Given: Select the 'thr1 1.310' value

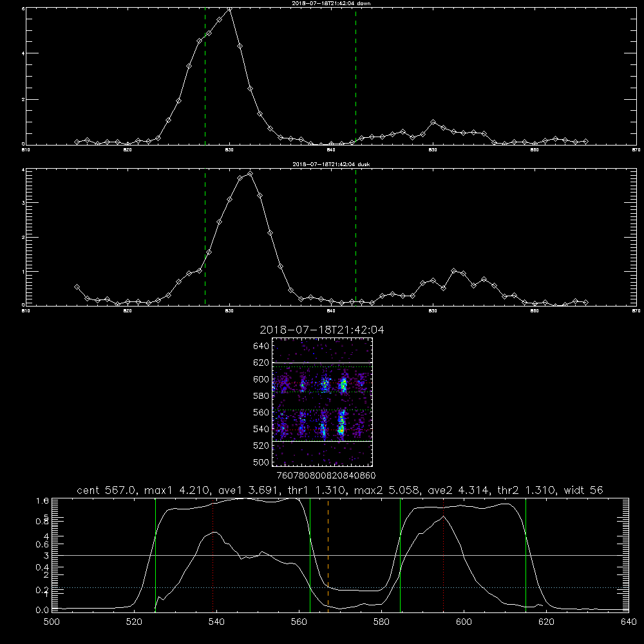Looking at the screenshot, I should pos(317,490).
